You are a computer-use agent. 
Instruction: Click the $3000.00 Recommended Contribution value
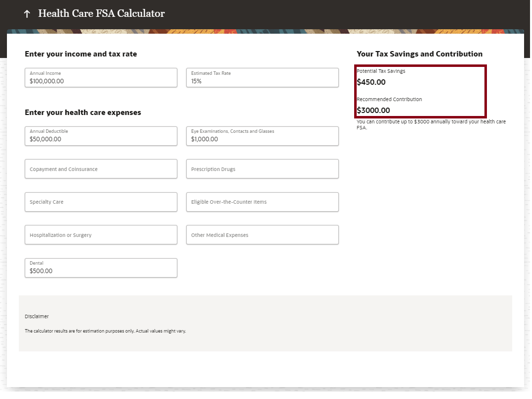pyautogui.click(x=373, y=111)
